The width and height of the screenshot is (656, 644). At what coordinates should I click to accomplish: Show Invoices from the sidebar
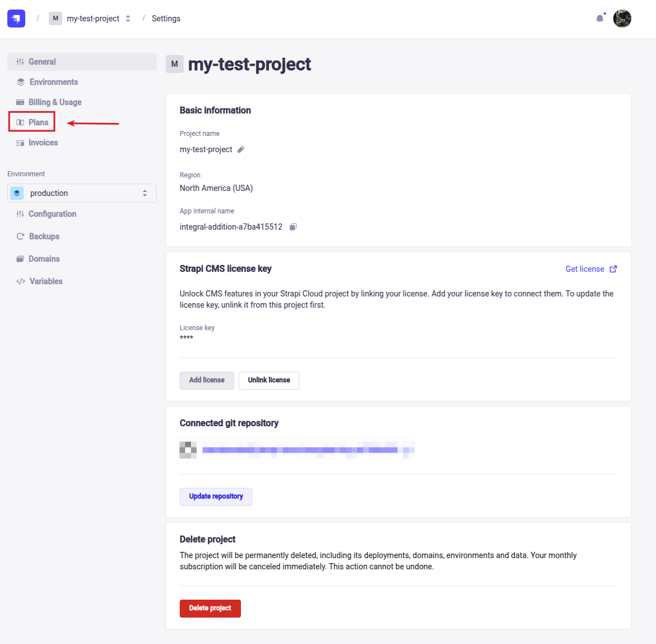pos(43,143)
